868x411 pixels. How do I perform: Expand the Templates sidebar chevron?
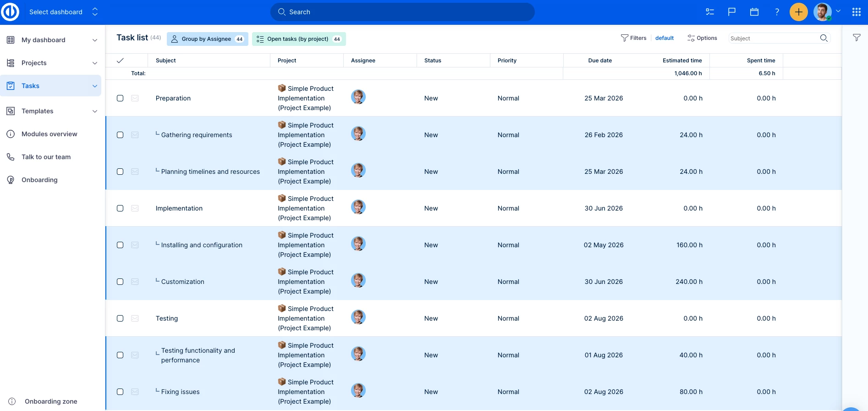point(95,111)
